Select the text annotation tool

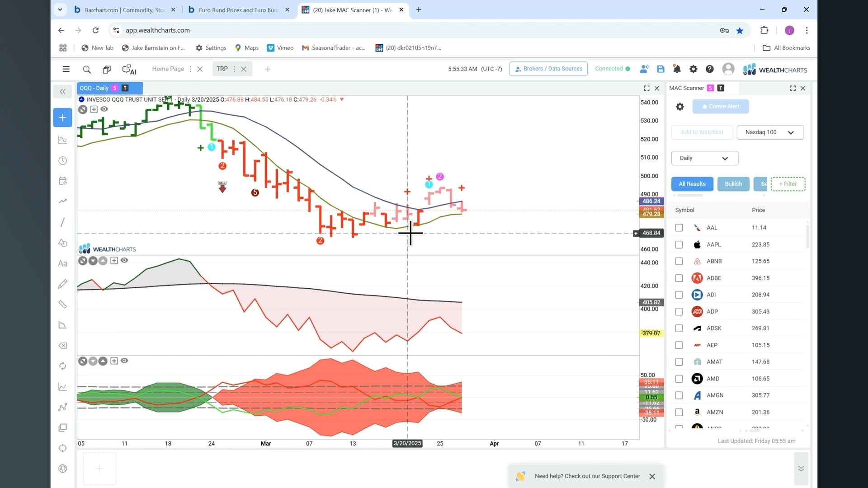click(63, 263)
